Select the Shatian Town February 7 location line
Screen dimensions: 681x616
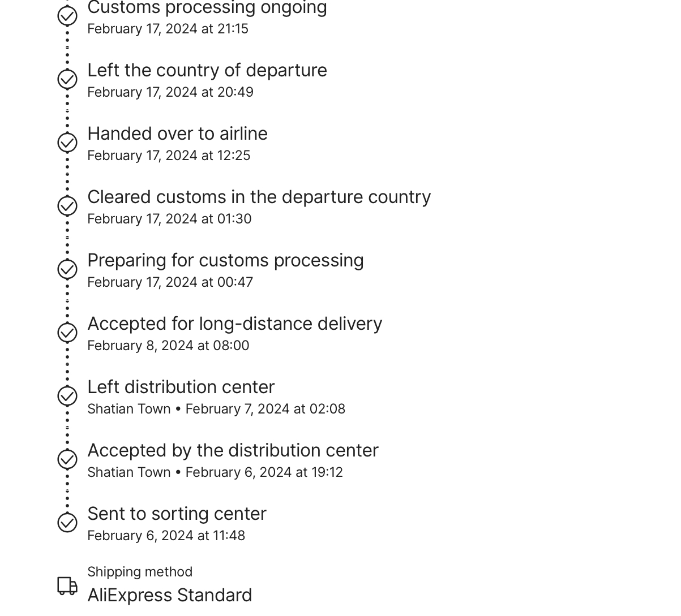tap(216, 409)
